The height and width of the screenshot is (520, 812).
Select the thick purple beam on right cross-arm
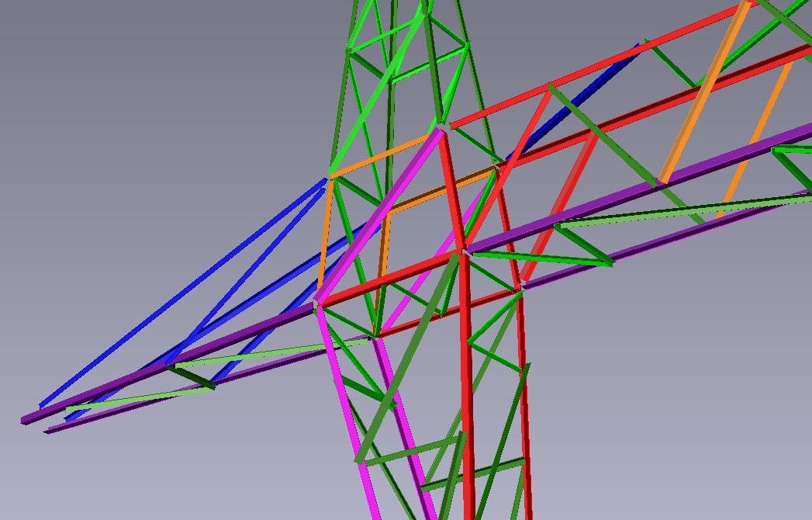coord(620,196)
